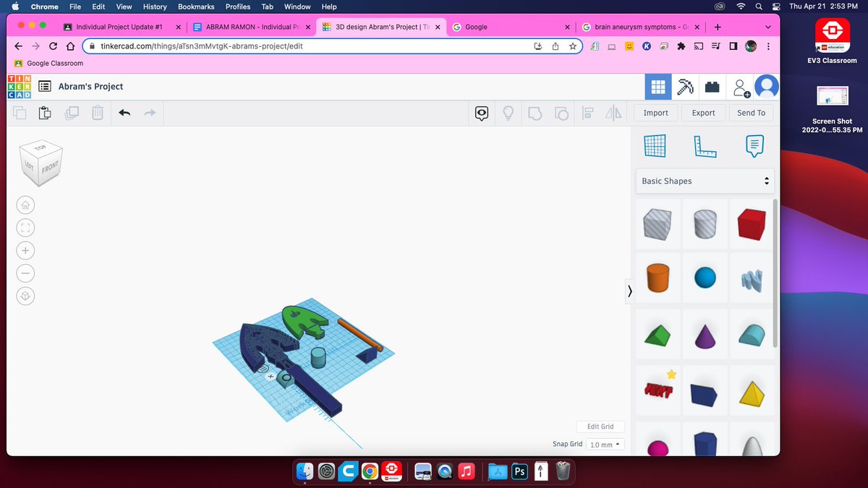Click the Google Classroom bookmark
The width and height of the screenshot is (868, 488).
pyautogui.click(x=49, y=63)
